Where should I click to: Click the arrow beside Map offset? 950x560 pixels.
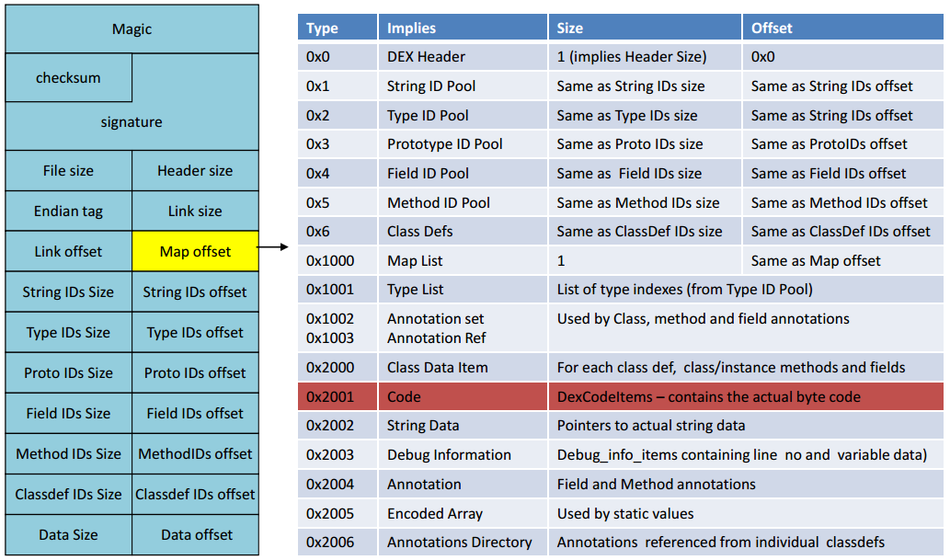(x=273, y=246)
